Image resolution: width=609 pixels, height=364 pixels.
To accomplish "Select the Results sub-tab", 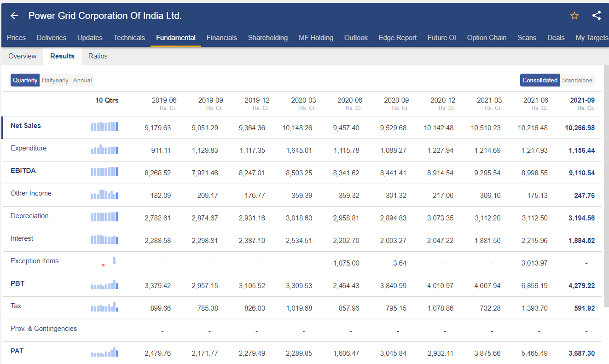I will click(x=63, y=56).
